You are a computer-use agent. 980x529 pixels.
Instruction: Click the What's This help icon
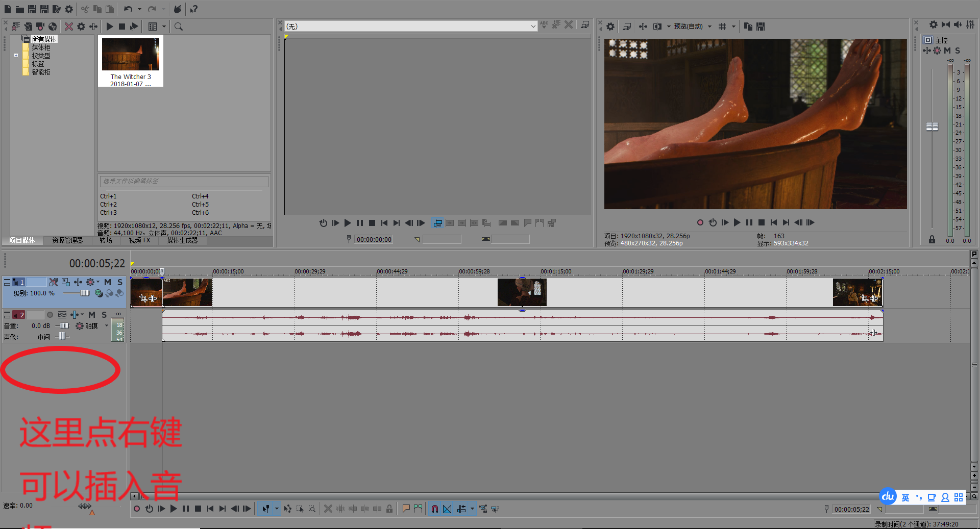pos(193,9)
